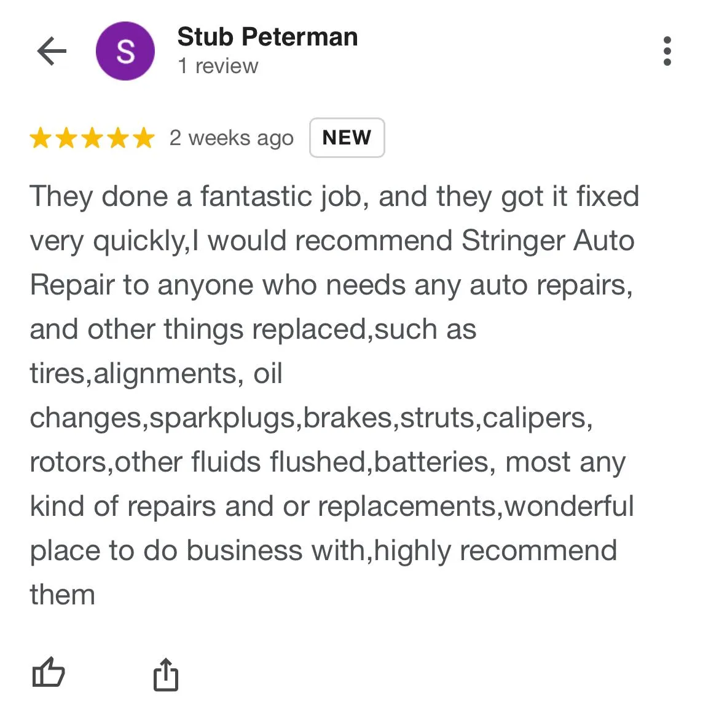Open the purple S profile avatar
This screenshot has height=728, width=719.
coord(125,51)
